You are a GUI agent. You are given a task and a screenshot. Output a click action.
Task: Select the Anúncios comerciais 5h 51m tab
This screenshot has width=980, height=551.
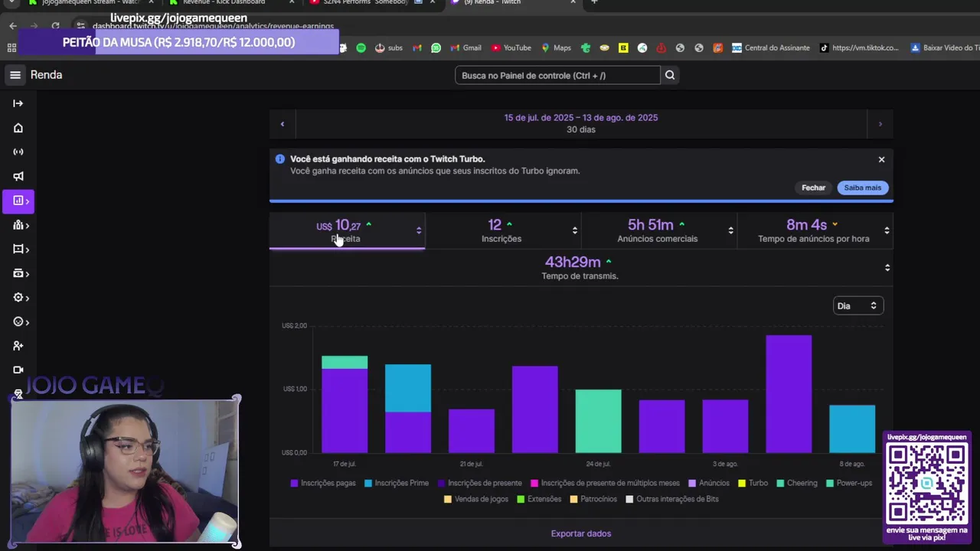coord(659,230)
